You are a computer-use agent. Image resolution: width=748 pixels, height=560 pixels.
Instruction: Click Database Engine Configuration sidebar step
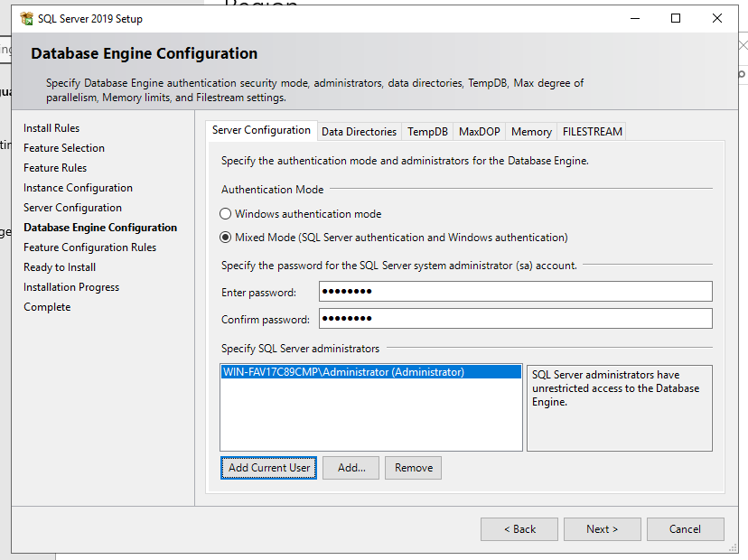pos(100,228)
